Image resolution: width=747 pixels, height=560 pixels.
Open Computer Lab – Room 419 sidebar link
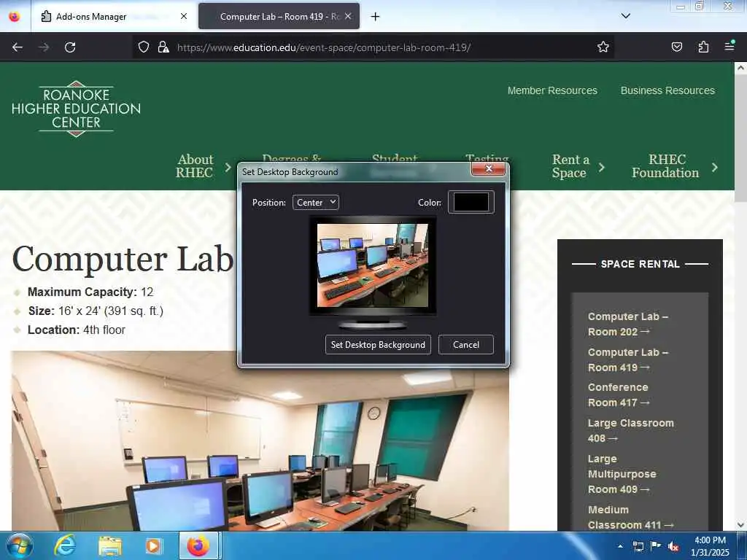(628, 360)
